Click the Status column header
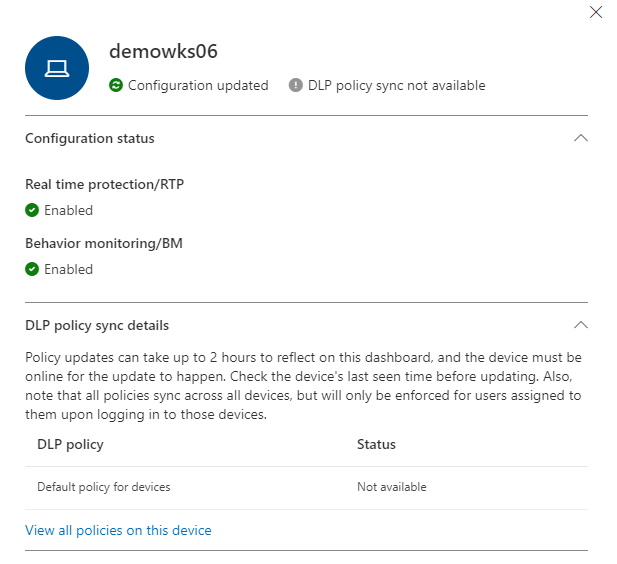The width and height of the screenshot is (617, 564). (376, 444)
